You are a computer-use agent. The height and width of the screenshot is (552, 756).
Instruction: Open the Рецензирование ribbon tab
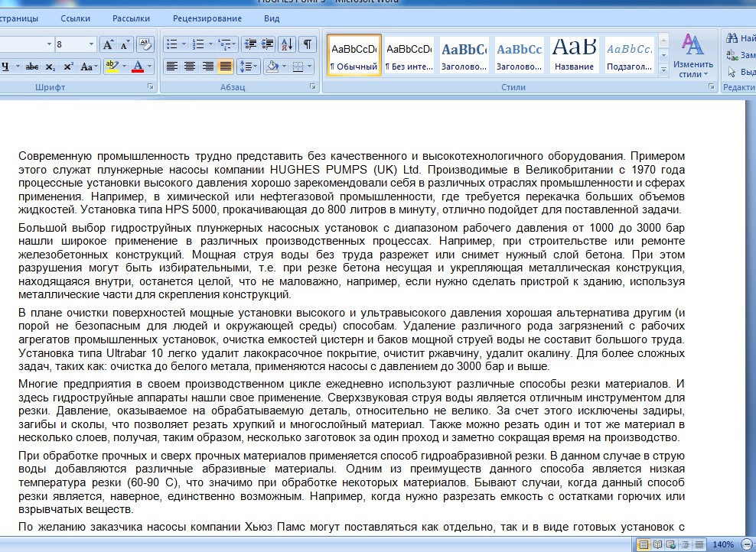[207, 18]
